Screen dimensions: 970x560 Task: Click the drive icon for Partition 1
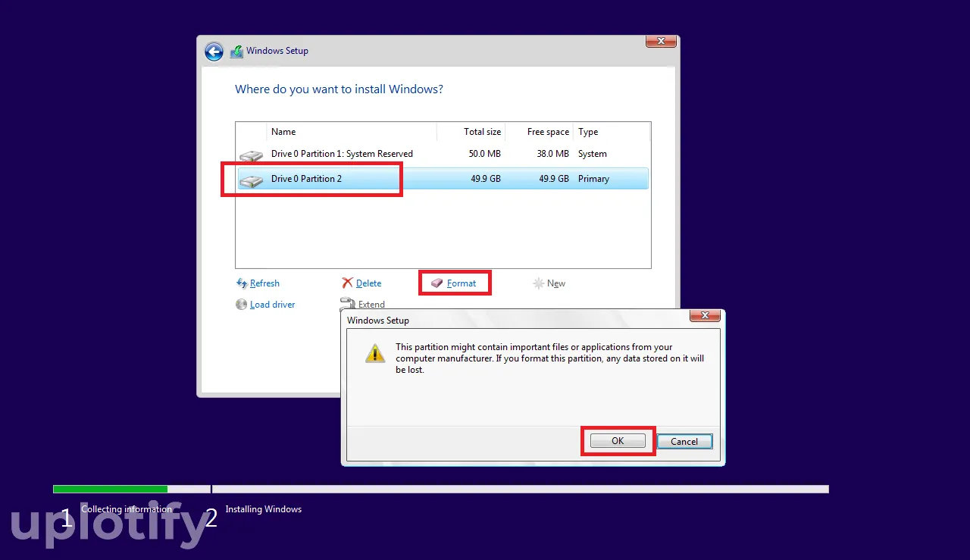pos(251,155)
